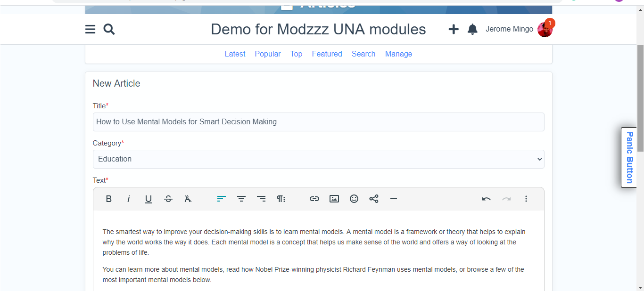This screenshot has height=291, width=644.
Task: Insert a horizontal line in the editor
Action: point(394,199)
